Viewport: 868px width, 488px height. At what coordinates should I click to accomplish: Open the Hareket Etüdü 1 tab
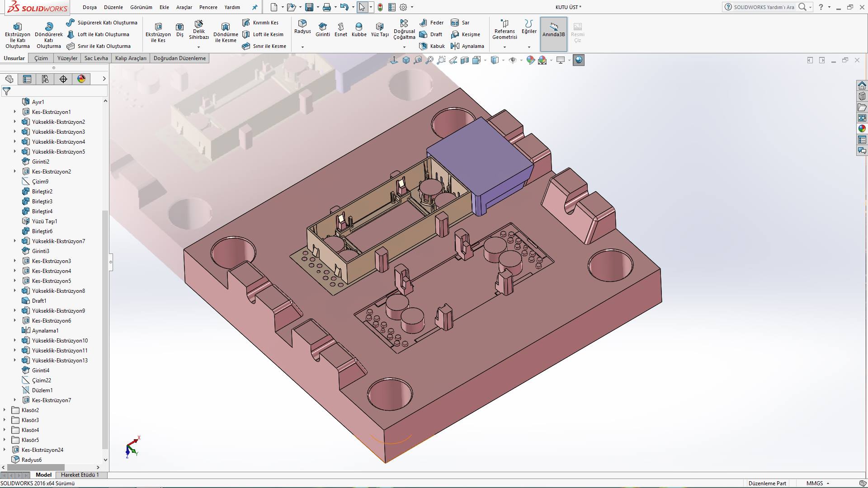(80, 475)
